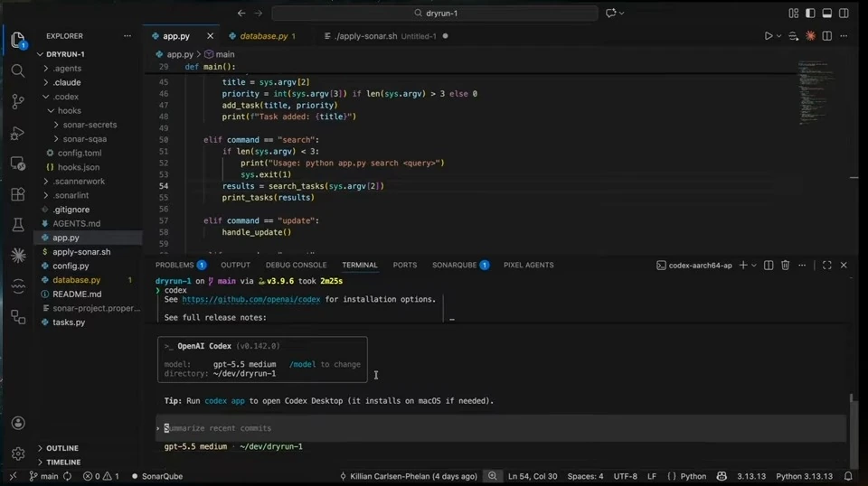
Task: Open the Testing flask view
Action: [18, 224]
